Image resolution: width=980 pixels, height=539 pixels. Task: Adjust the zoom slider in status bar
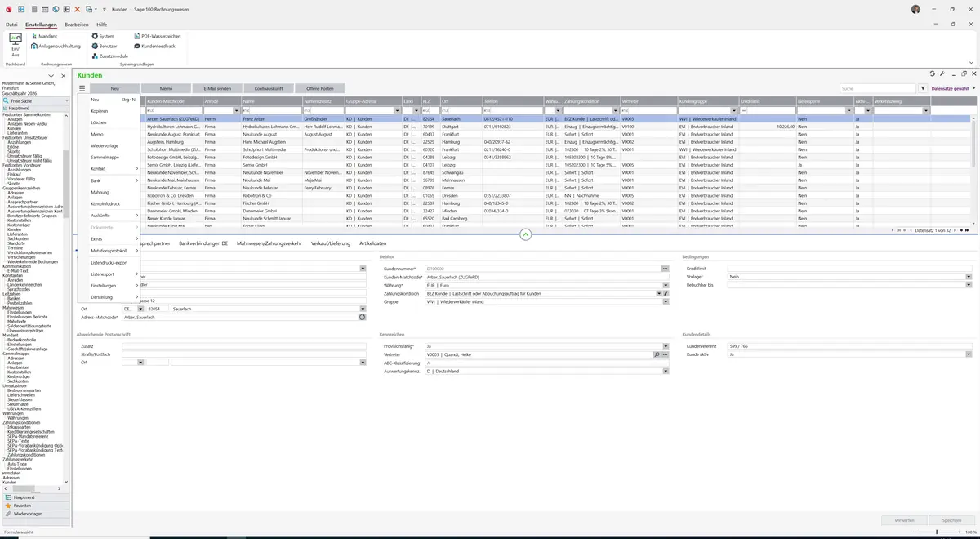938,532
